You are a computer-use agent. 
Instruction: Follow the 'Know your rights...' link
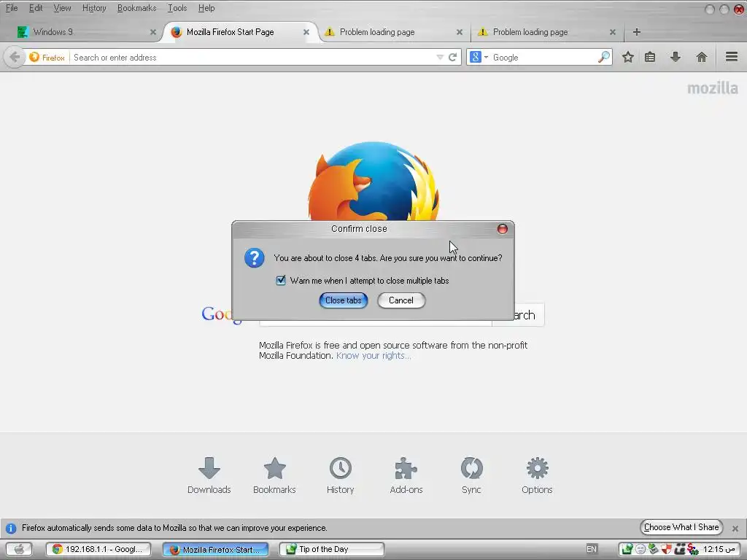click(373, 356)
